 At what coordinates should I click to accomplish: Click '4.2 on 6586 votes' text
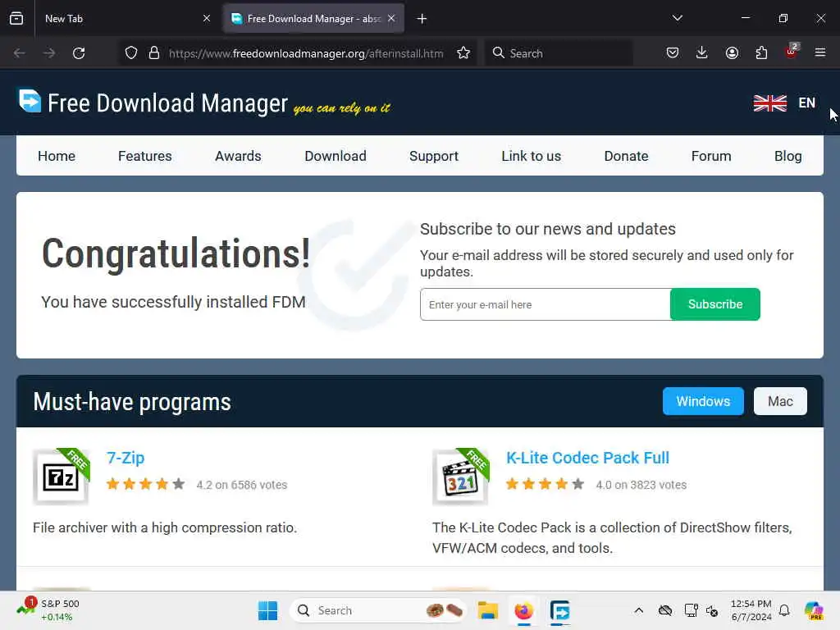click(242, 485)
